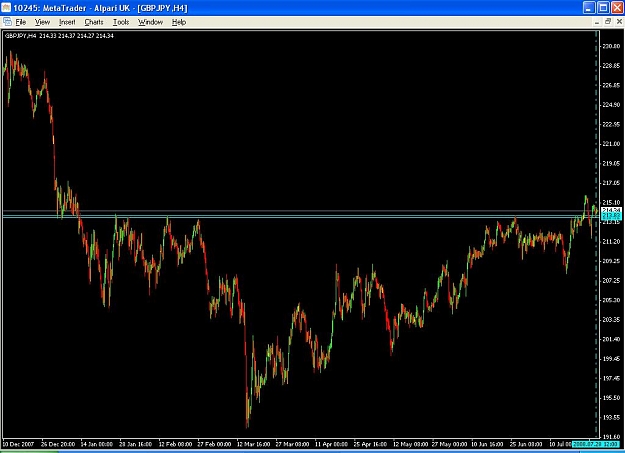Screen dimensions: 625x453
Task: Click the 207.25 price axis label
Action: click(x=611, y=281)
